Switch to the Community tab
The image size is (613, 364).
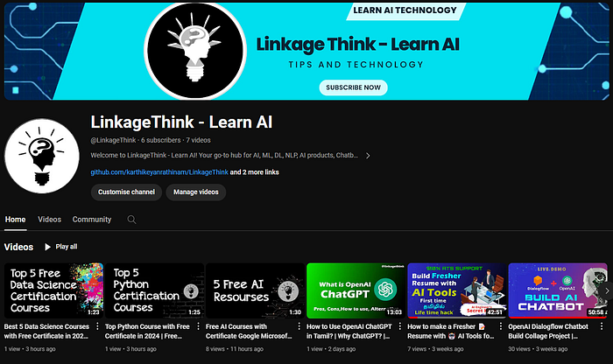point(92,220)
